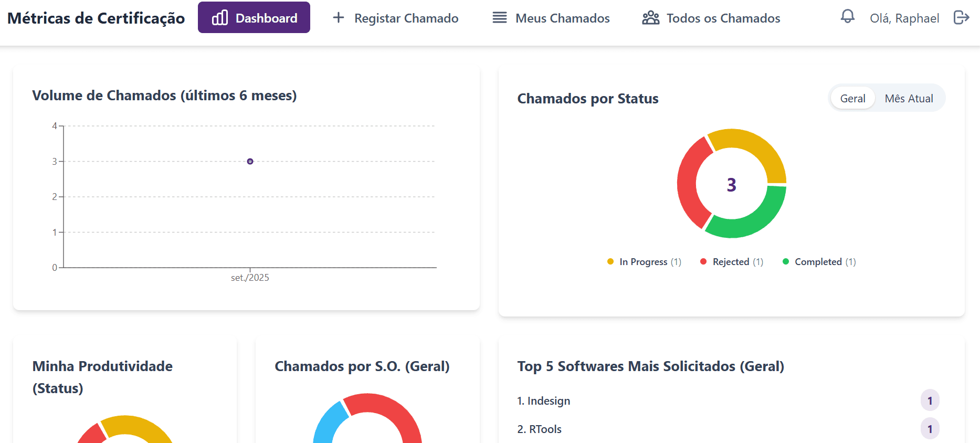Click the plus icon beside Registar Chamado
The width and height of the screenshot is (980, 443).
[x=339, y=18]
